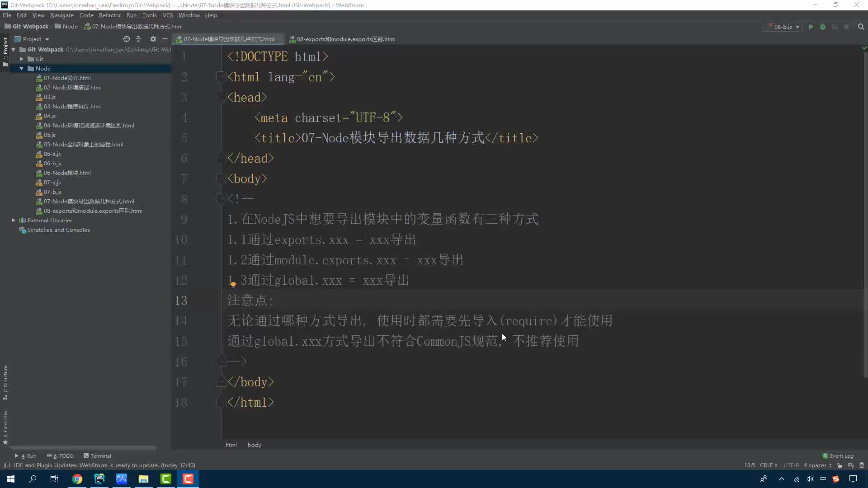This screenshot has height=488, width=868.
Task: Fold the comment block on line 8
Action: tap(220, 199)
